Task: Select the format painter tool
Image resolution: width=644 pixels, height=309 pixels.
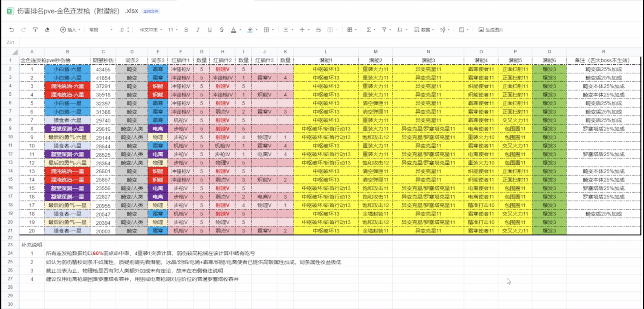Action: point(35,30)
